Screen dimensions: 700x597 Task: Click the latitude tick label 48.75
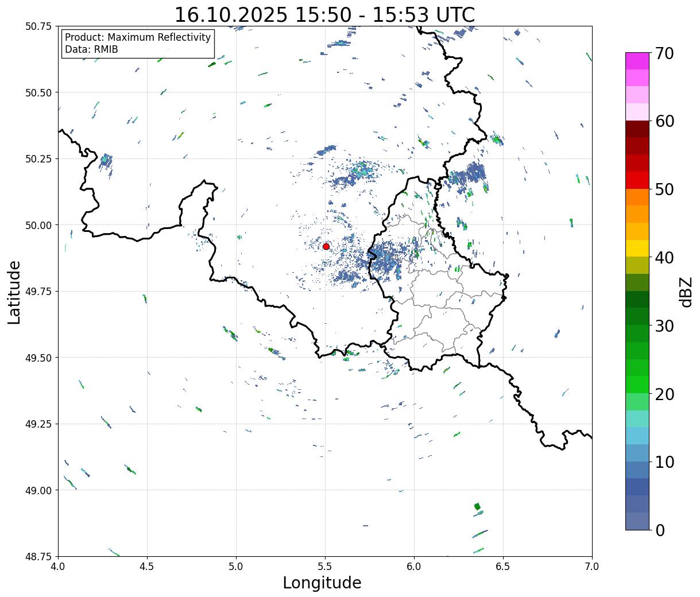(x=38, y=556)
